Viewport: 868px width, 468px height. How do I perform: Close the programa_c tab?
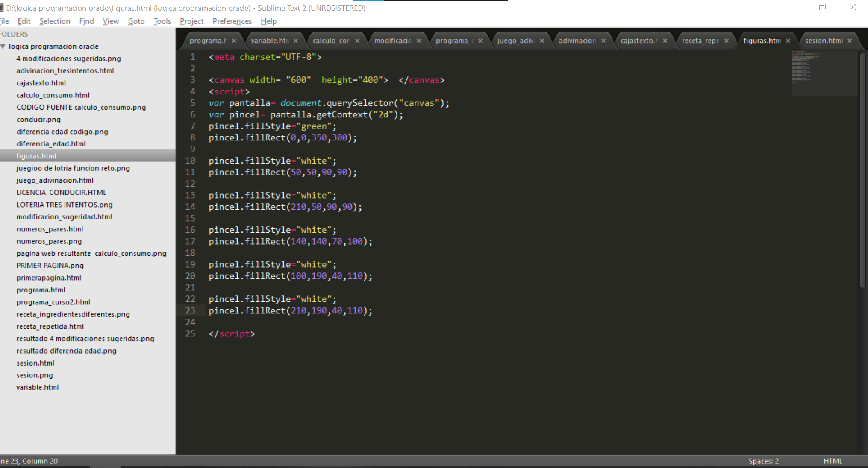click(x=480, y=41)
